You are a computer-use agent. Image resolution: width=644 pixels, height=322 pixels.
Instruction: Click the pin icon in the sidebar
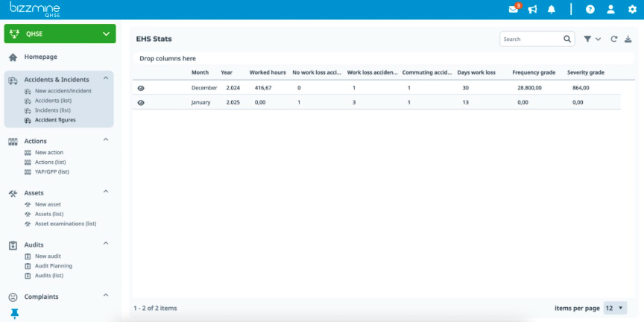click(x=14, y=314)
